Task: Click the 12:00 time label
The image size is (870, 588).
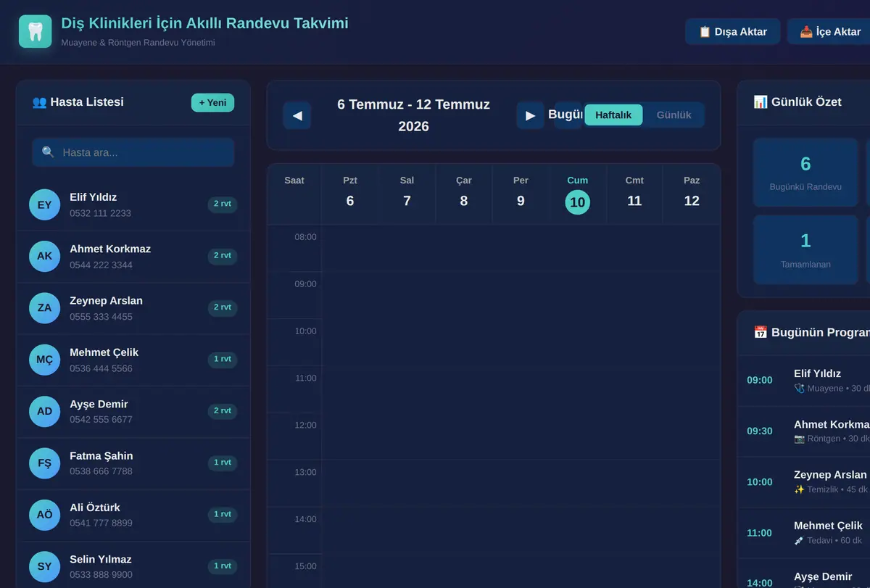Action: [305, 426]
